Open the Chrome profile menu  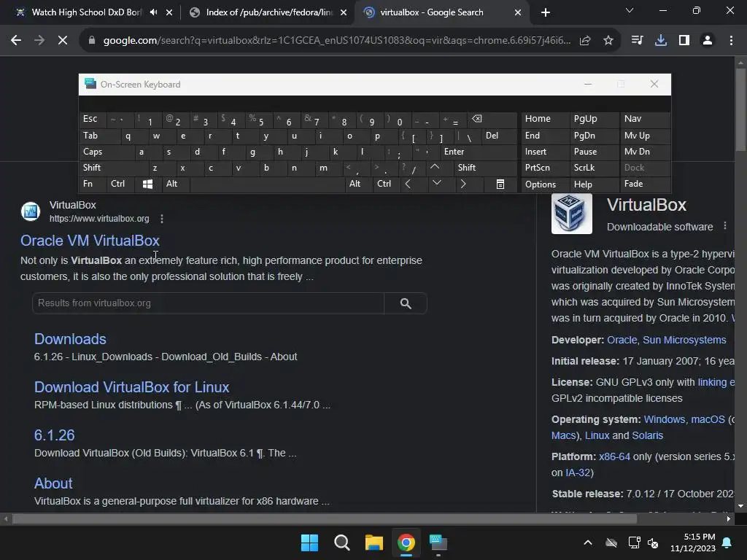click(x=708, y=41)
